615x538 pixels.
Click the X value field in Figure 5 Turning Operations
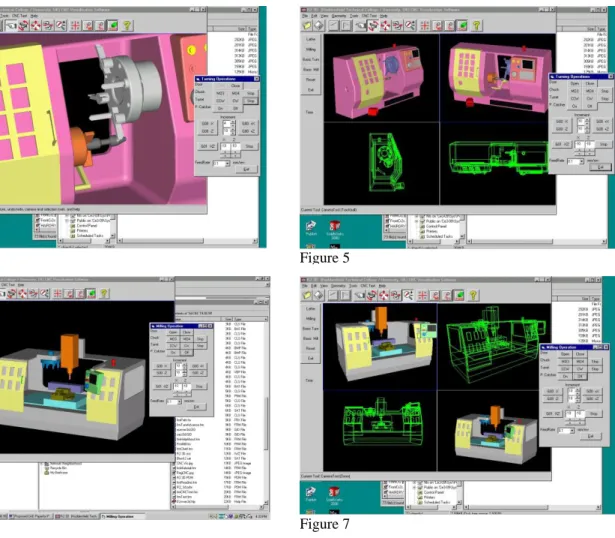tap(579, 144)
